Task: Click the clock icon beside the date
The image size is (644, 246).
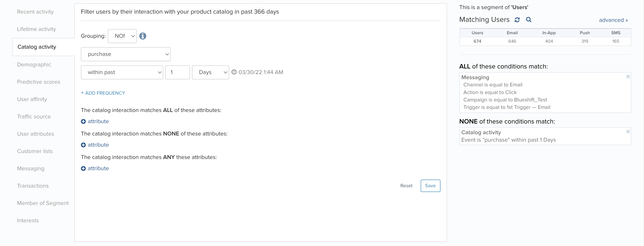Action: pyautogui.click(x=234, y=72)
